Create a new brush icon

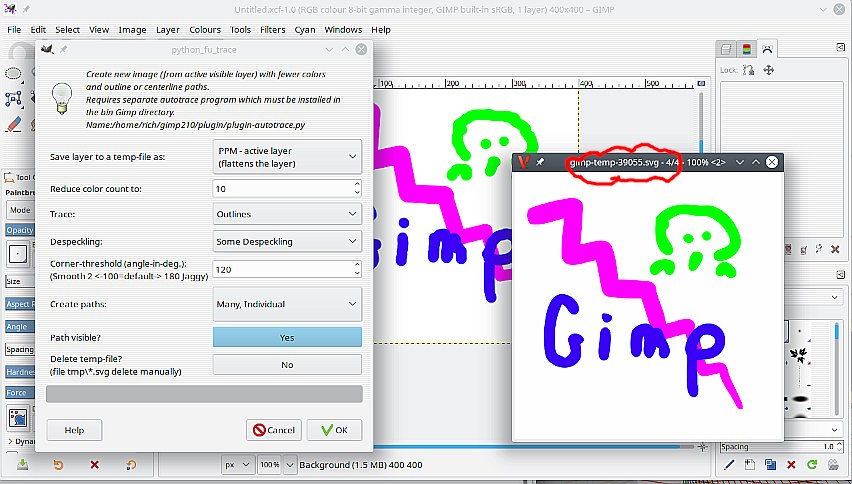750,464
